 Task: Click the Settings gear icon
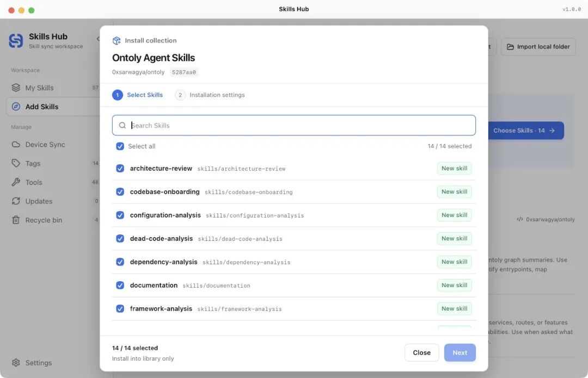(16, 363)
